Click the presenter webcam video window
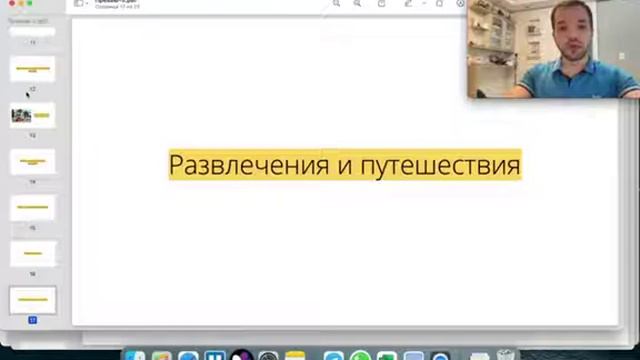This screenshot has width=640, height=360. [553, 49]
